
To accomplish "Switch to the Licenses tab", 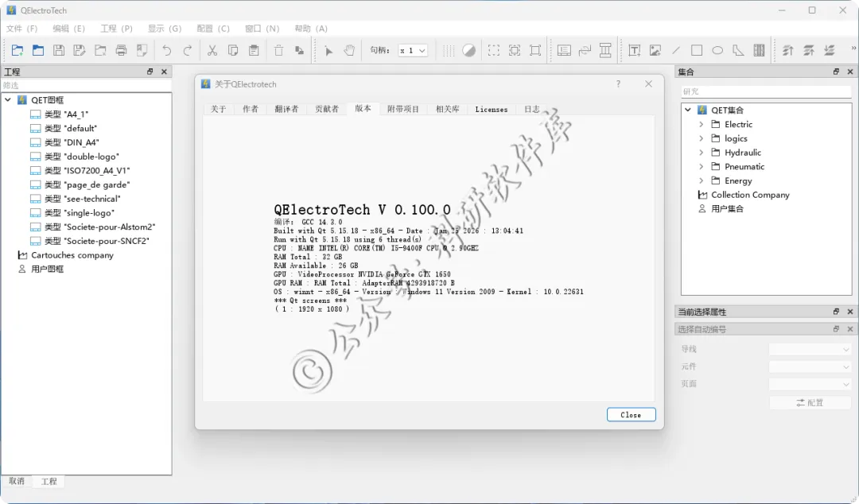I will click(x=491, y=109).
